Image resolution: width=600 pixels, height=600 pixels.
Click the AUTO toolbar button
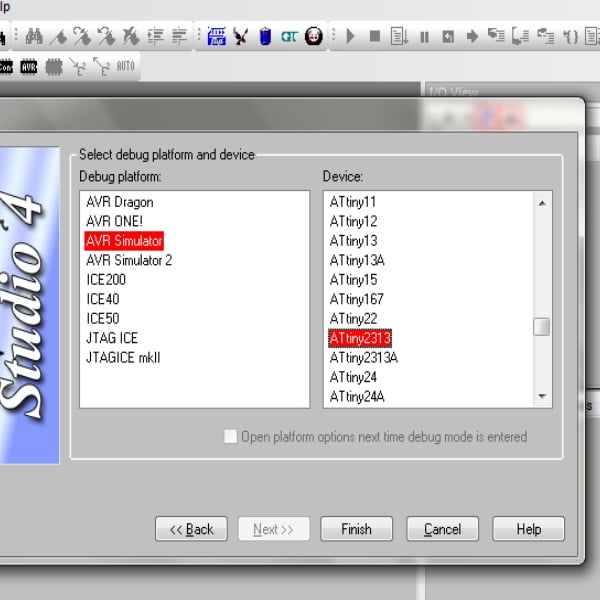tap(126, 66)
